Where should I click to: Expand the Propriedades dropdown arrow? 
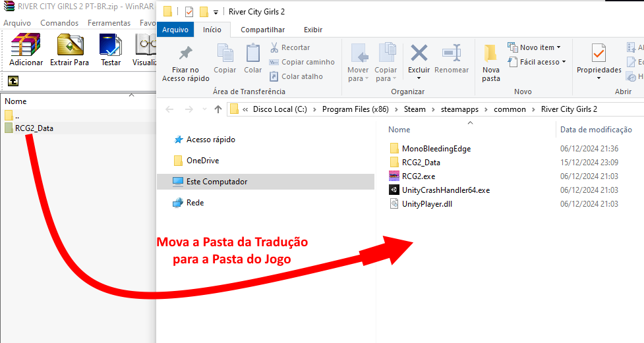point(599,78)
